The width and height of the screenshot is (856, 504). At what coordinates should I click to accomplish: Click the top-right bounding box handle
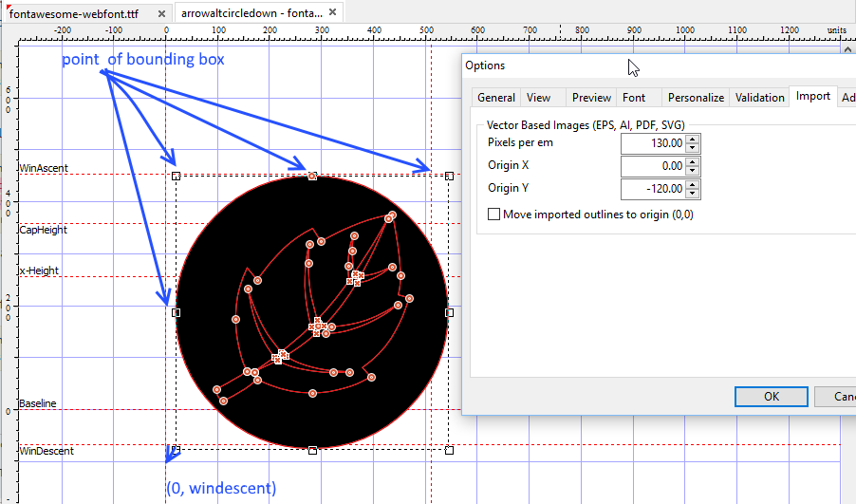[449, 176]
